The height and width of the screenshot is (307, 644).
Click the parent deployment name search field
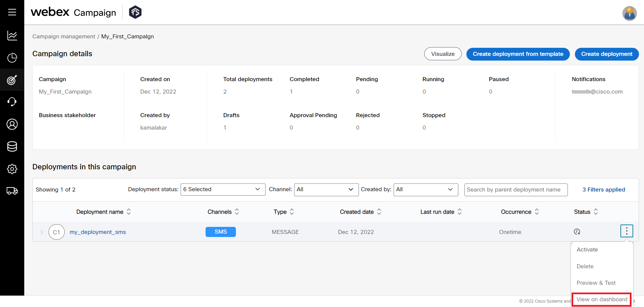(516, 190)
